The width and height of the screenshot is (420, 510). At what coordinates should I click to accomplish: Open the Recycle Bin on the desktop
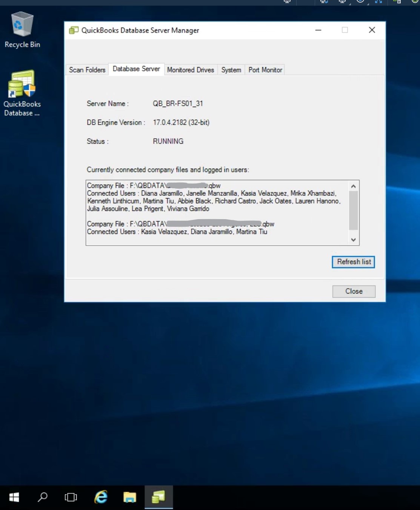tap(22, 23)
